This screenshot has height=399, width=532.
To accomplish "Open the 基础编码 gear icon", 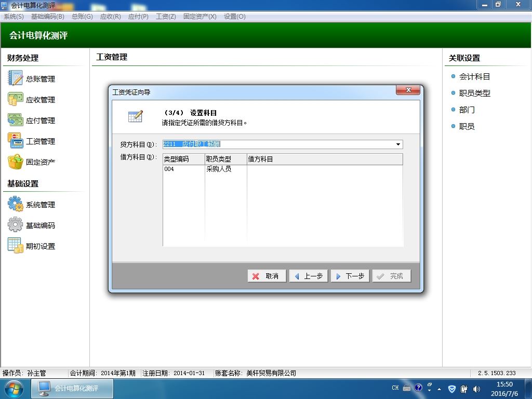I will coord(15,224).
